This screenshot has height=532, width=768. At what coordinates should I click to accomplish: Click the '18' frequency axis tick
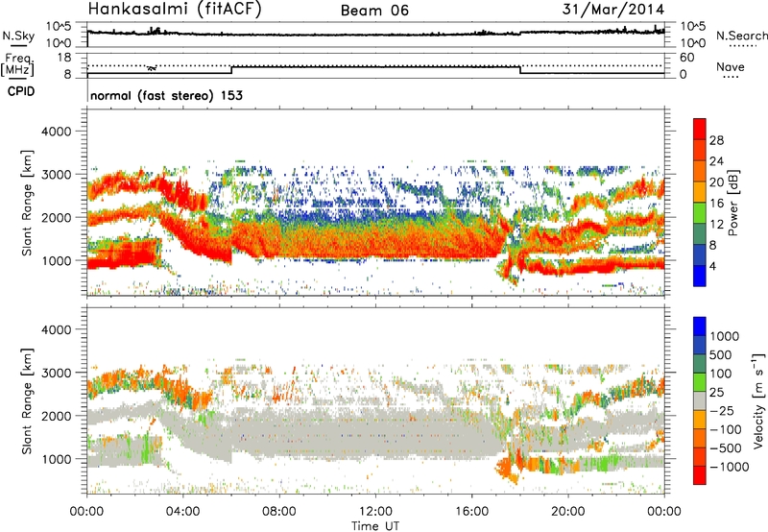[x=63, y=58]
